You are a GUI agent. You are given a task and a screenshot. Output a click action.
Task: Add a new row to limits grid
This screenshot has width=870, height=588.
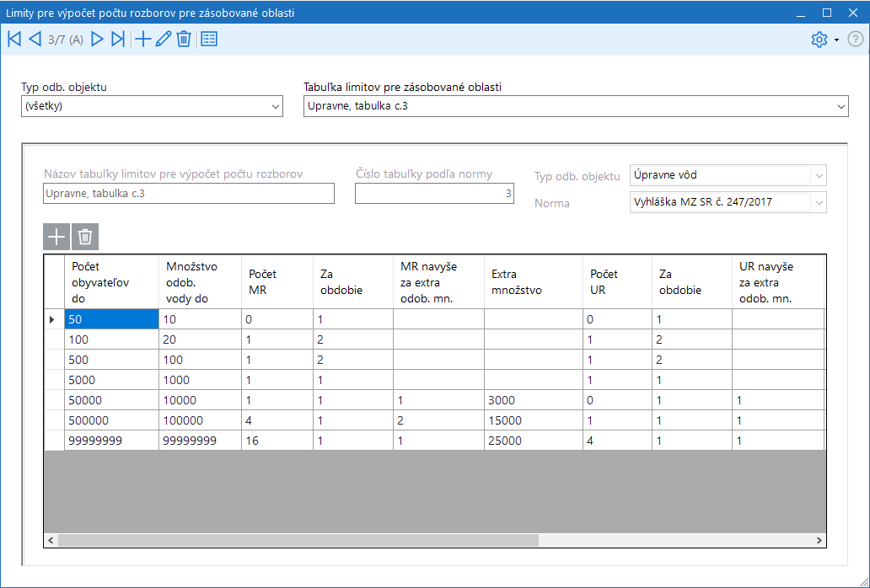56,238
